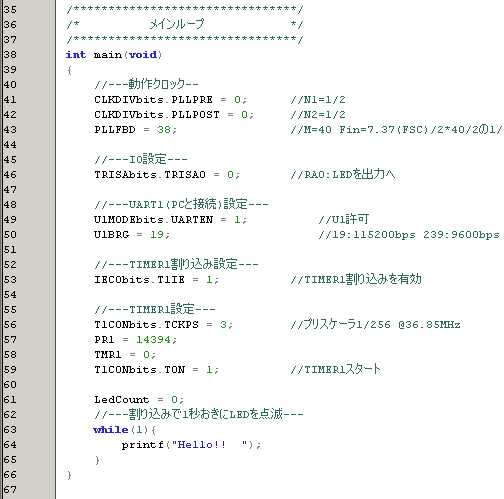Click the IEC0bits.T1IE interrupt enable line

click(x=156, y=280)
